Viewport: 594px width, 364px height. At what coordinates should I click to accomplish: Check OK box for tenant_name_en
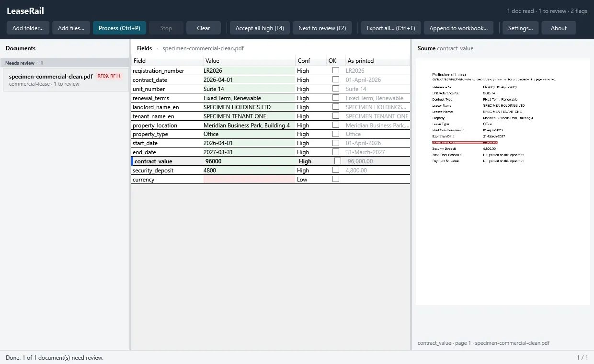click(x=336, y=116)
